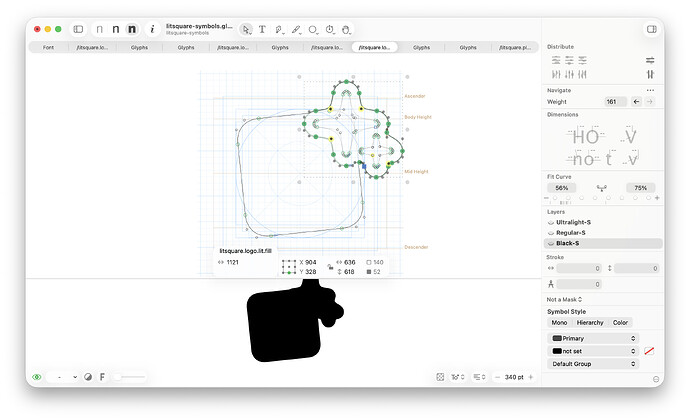Select the Ultralight-S layer row

click(603, 222)
